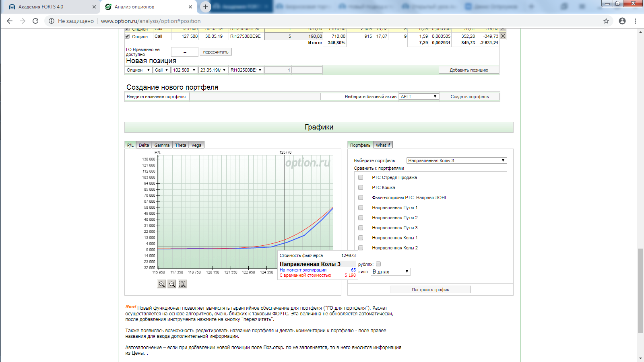Check the РТС Кошка comparison checkbox
Image resolution: width=644 pixels, height=362 pixels.
click(361, 187)
